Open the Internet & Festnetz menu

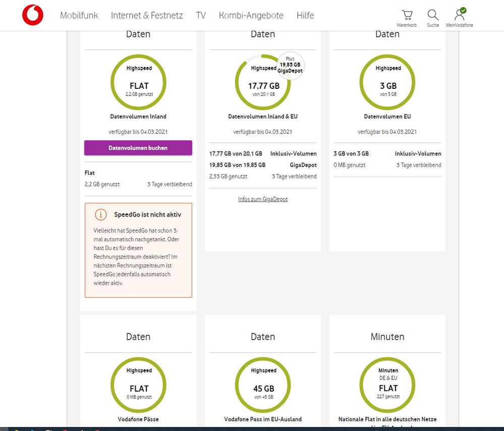(147, 16)
